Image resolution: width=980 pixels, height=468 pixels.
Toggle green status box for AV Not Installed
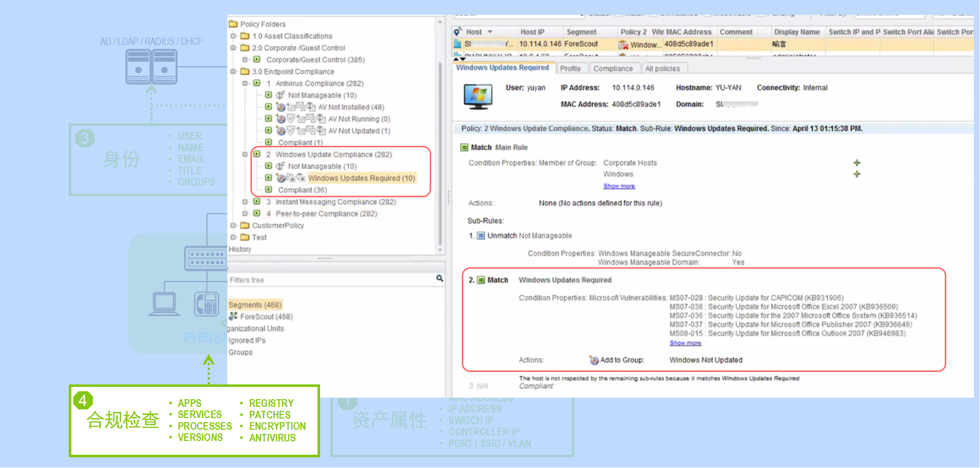[x=269, y=107]
